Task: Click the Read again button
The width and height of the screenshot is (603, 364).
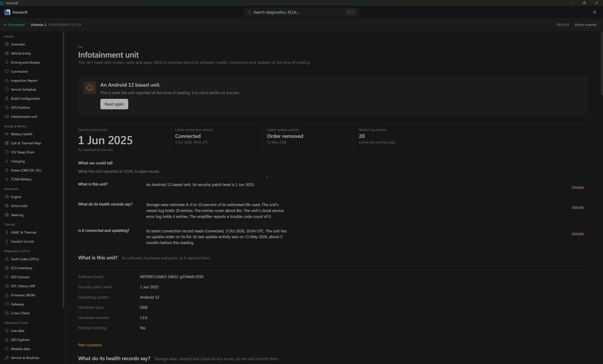Action: coord(114,104)
